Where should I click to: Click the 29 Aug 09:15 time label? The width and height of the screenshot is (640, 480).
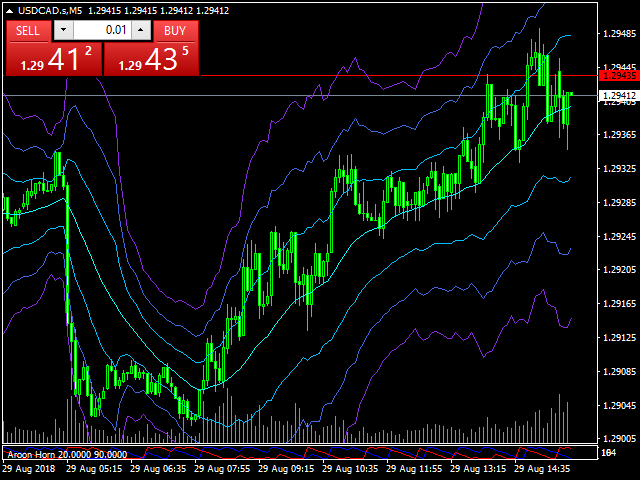(x=286, y=469)
